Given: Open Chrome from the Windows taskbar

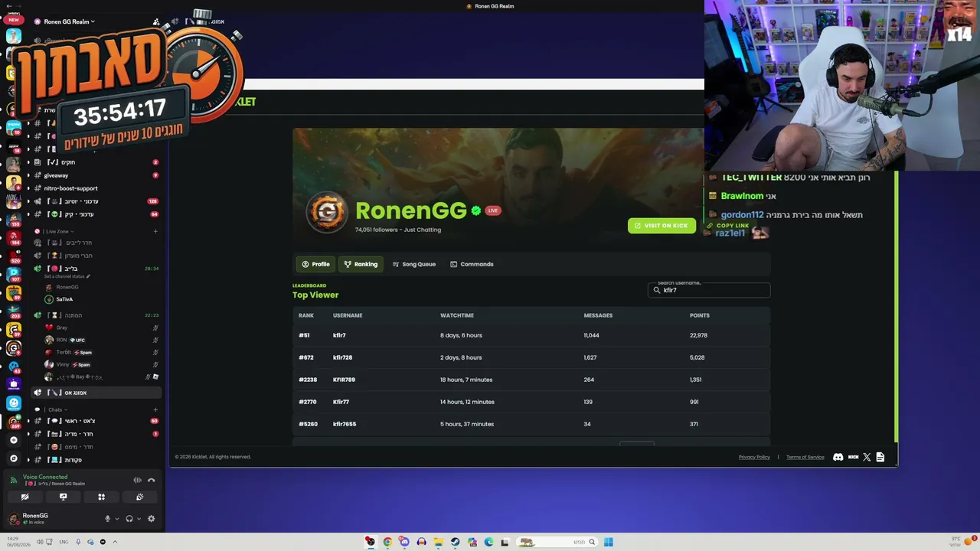Looking at the screenshot, I should pos(387,542).
